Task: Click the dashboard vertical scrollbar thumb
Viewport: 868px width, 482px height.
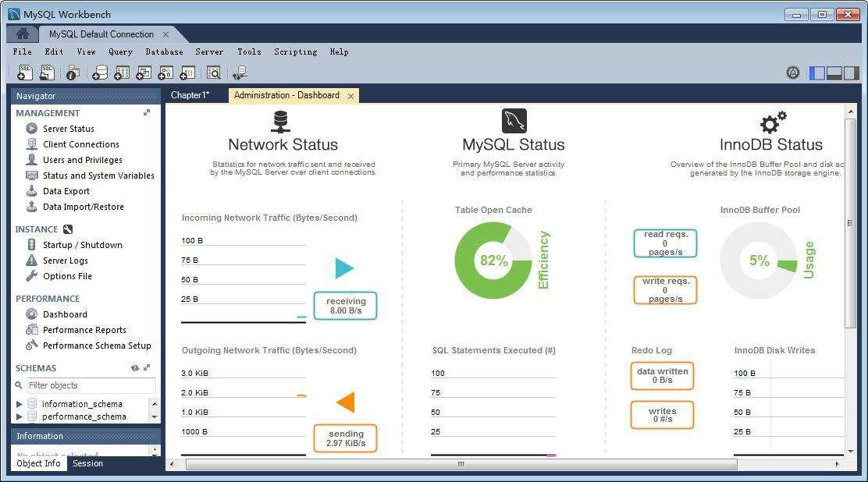Action: (x=850, y=222)
